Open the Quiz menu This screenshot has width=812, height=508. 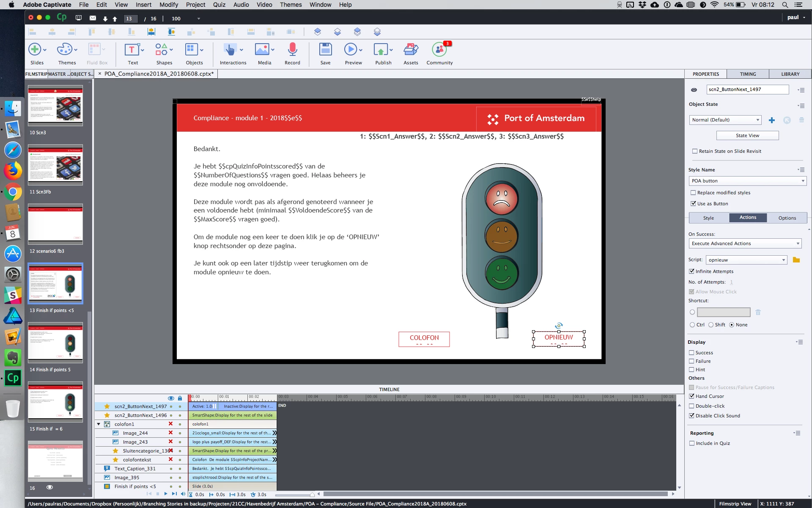219,5
